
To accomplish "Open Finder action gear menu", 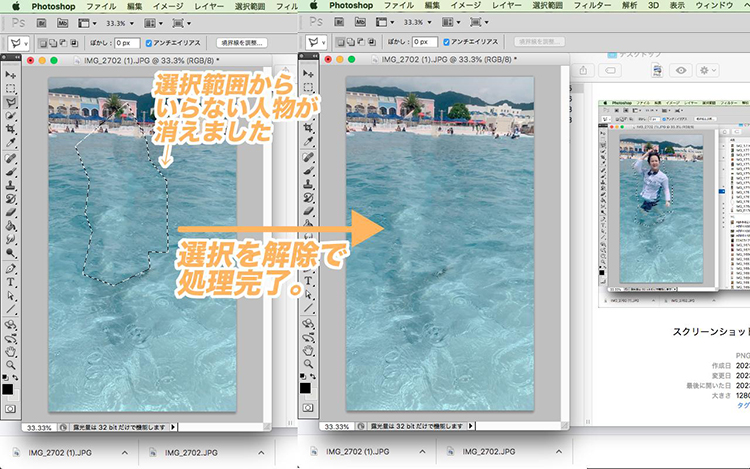I will click(708, 71).
